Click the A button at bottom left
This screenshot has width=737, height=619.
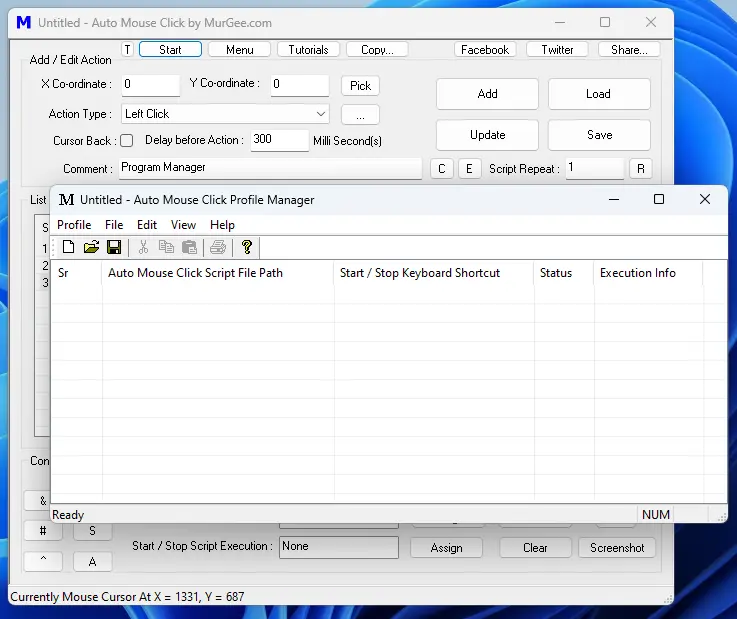93,561
